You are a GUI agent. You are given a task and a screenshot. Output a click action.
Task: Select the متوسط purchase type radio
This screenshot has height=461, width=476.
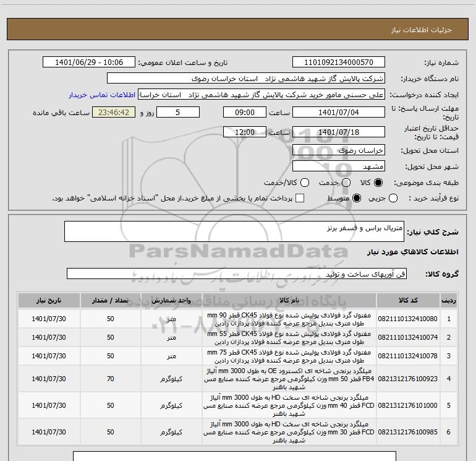tap(357, 198)
